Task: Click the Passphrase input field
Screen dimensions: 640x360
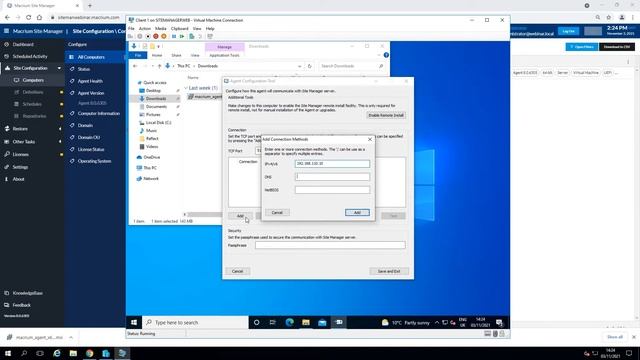Action: click(x=330, y=245)
